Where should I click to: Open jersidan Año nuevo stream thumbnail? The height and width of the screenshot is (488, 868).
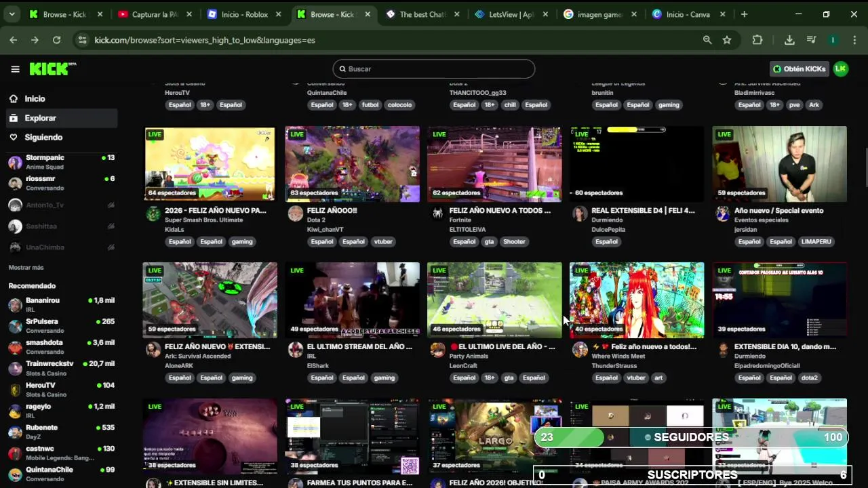[779, 163]
